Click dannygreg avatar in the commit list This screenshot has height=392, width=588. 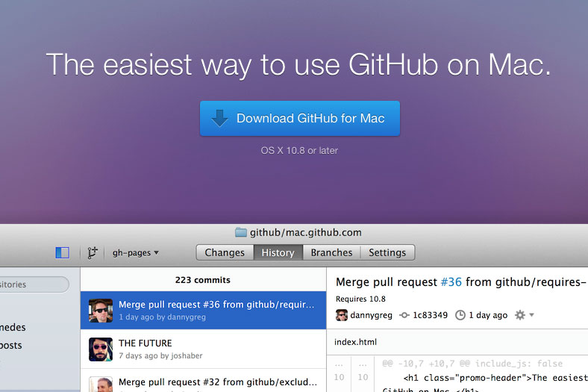[x=101, y=311]
